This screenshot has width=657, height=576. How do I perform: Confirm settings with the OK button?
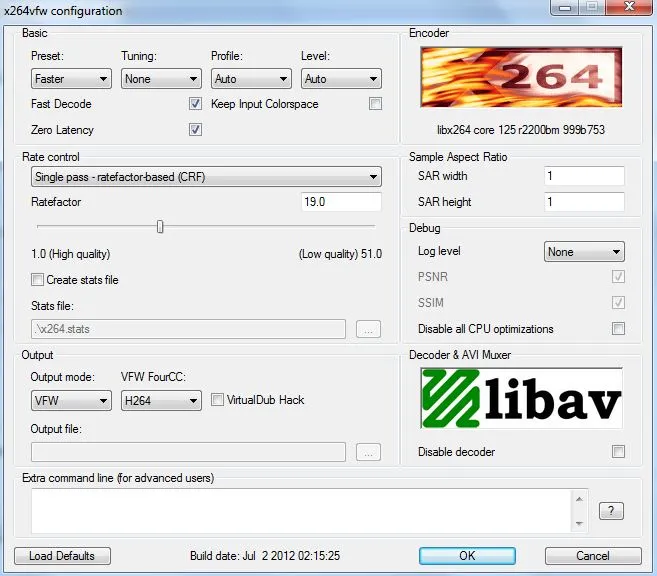click(x=467, y=556)
